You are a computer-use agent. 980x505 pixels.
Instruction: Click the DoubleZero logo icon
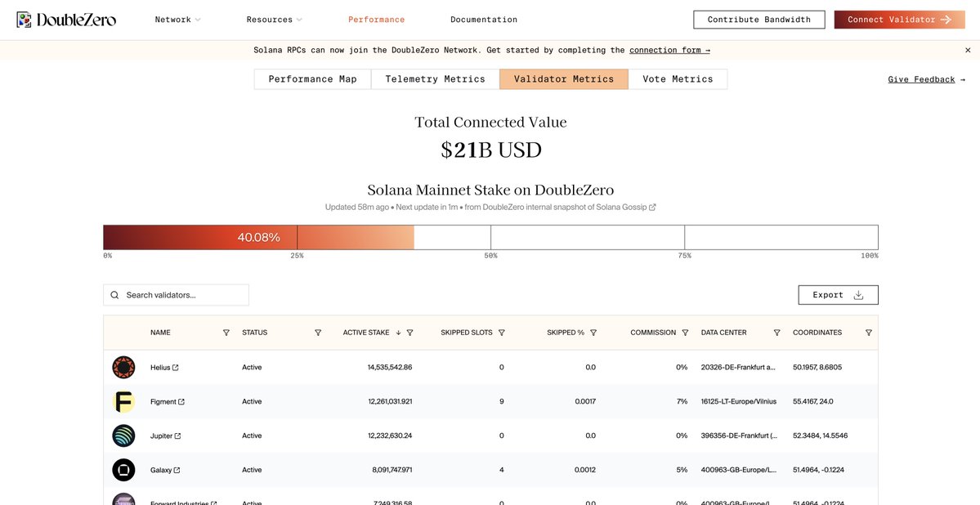tap(24, 18)
